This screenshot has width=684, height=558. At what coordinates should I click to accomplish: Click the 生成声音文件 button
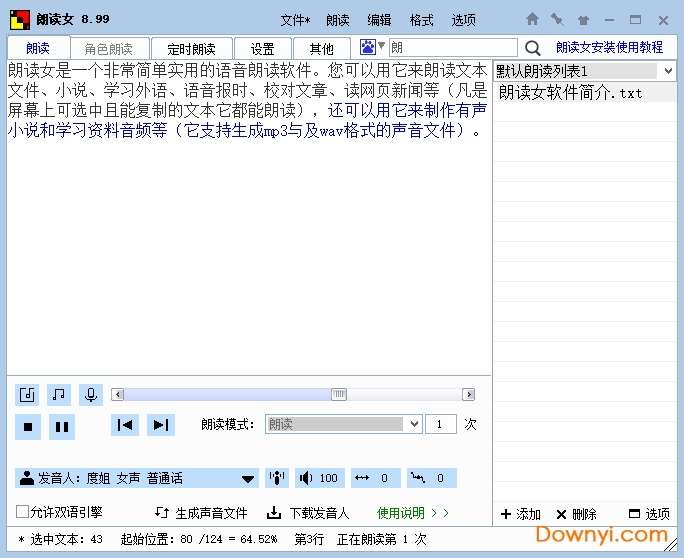coord(201,513)
